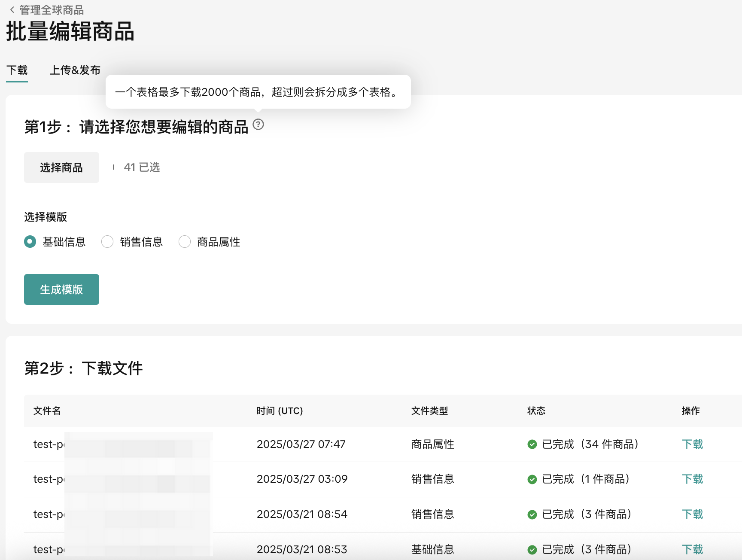Click the 操作 column header
742x560 pixels.
691,411
